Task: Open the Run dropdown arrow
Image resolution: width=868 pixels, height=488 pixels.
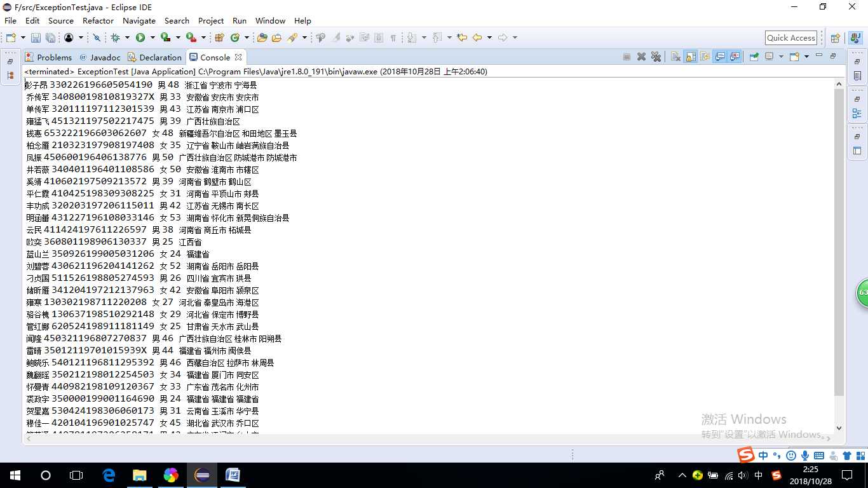Action: (153, 37)
